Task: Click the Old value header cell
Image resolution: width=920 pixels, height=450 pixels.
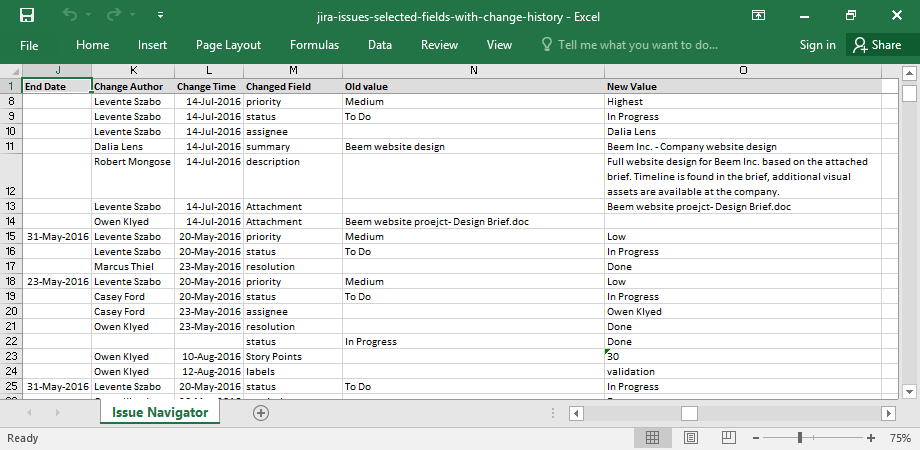Action: [x=474, y=86]
